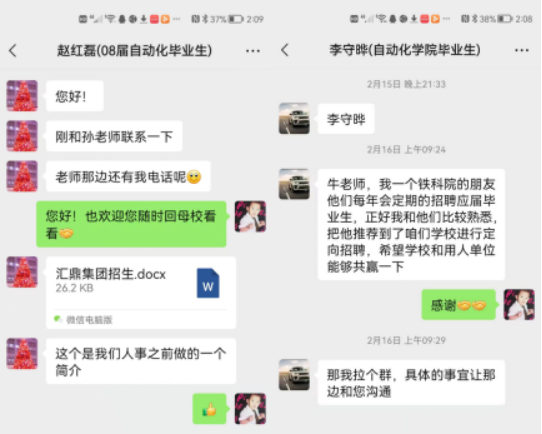The height and width of the screenshot is (434, 542).
Task: Tap back arrow in 赵红磊 chat
Action: [x=13, y=51]
